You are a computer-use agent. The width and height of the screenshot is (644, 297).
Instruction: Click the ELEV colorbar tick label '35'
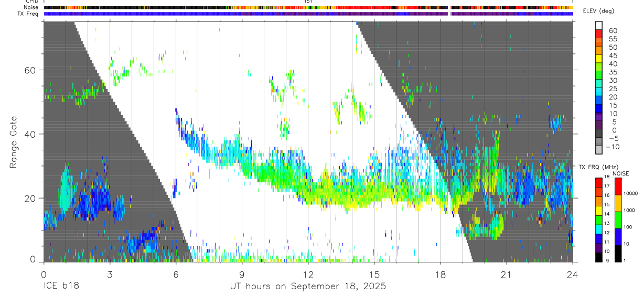[x=612, y=72]
